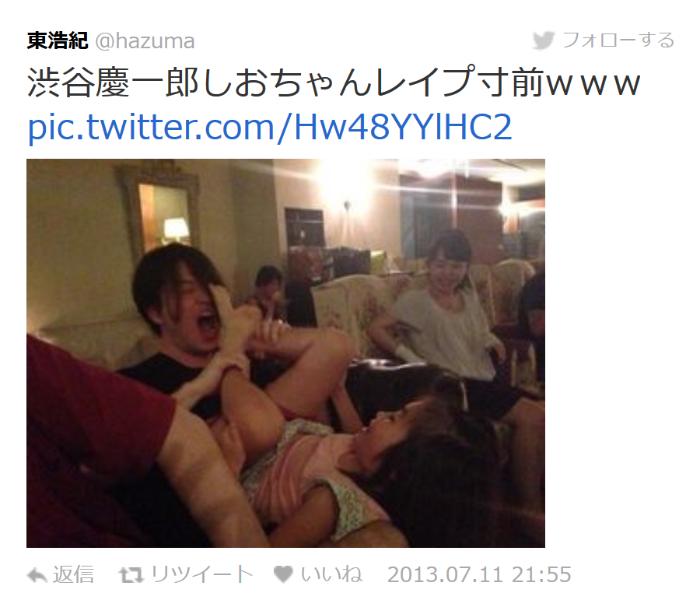
Task: Click the retweet arrows icon
Action: (x=131, y=575)
